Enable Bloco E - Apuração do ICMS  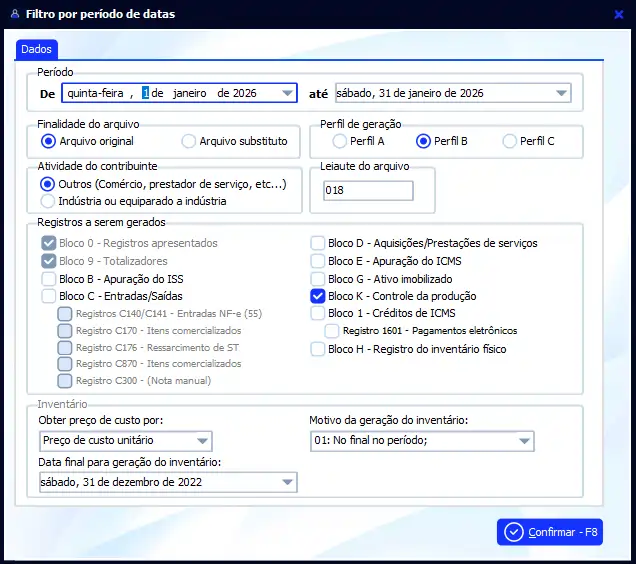[318, 261]
